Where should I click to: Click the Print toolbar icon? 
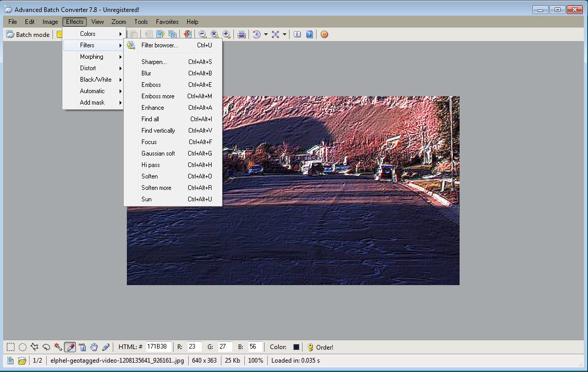[x=242, y=34]
